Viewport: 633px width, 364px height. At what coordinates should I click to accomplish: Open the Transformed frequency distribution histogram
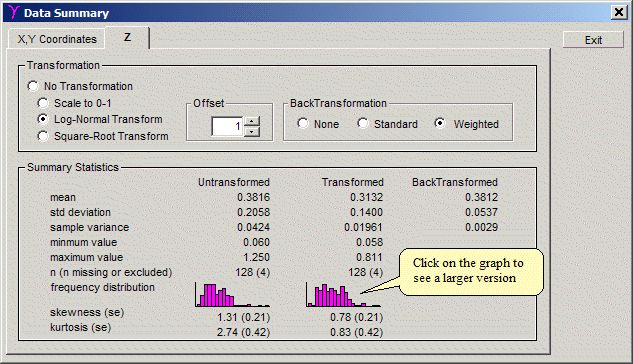click(x=343, y=295)
